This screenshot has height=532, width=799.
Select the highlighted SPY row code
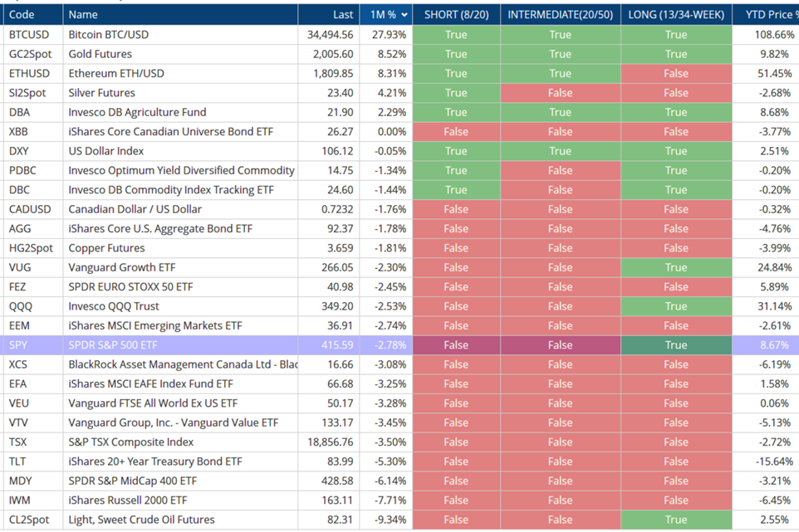pos(18,345)
